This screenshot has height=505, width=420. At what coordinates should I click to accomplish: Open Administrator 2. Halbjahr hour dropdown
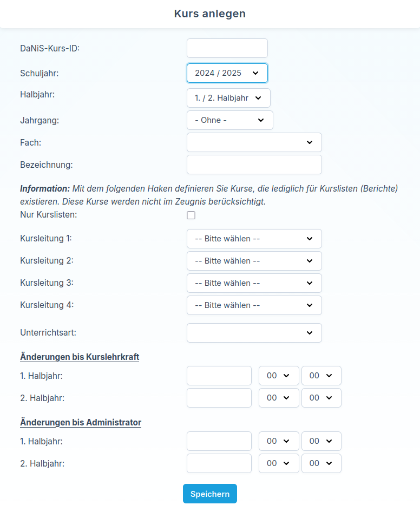279,463
